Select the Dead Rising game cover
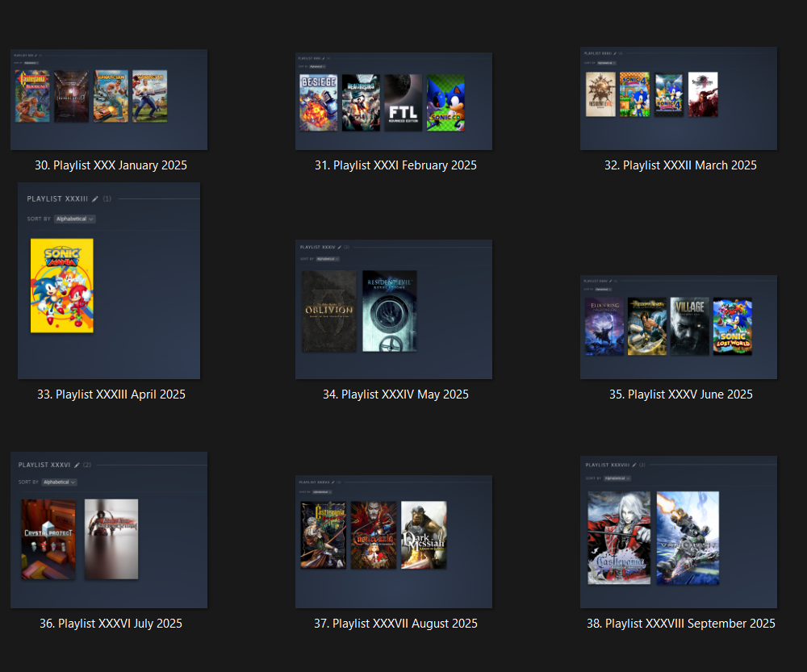 coord(361,103)
